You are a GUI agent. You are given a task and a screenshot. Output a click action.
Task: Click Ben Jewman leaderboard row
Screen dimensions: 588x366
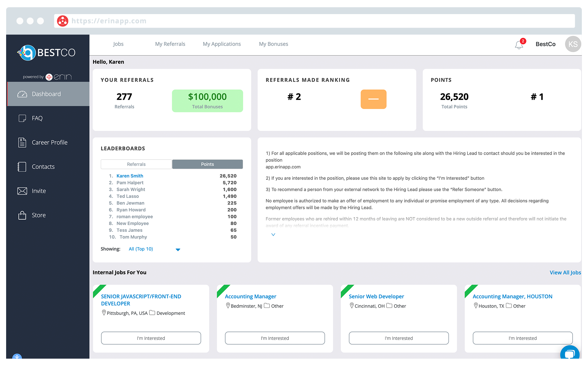tap(173, 203)
